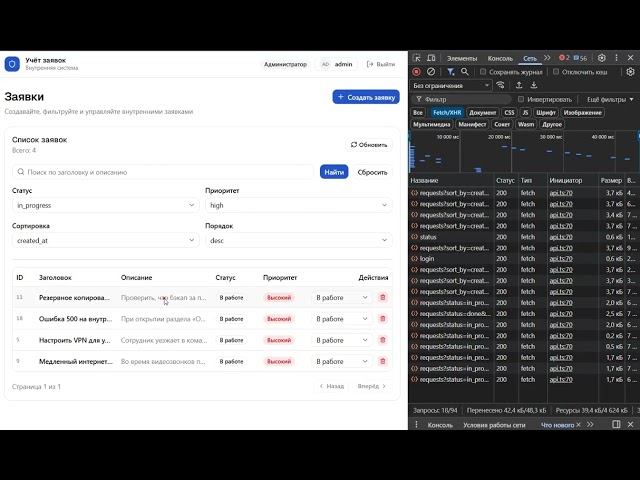
Task: Toggle the 'Документ' type filter
Action: [482, 113]
